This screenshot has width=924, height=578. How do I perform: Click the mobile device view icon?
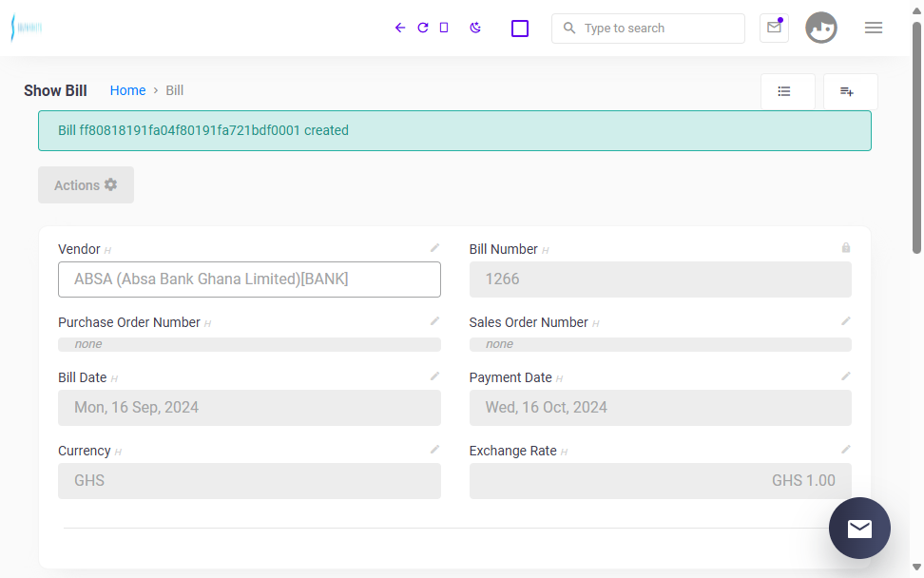point(444,28)
